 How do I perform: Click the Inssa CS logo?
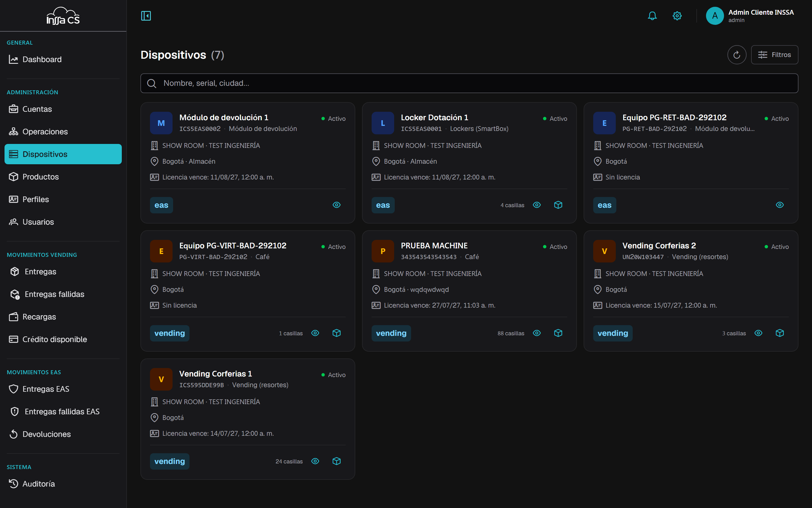click(x=63, y=16)
